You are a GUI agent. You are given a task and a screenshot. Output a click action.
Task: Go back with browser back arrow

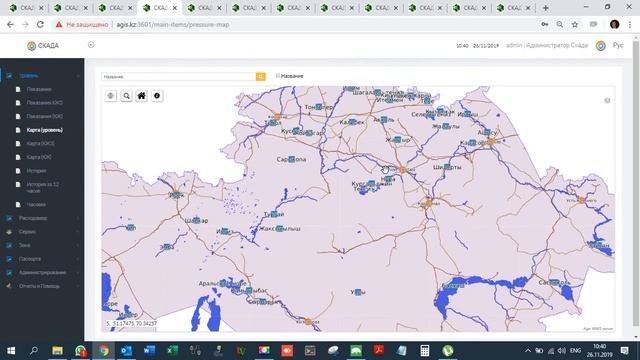10,24
